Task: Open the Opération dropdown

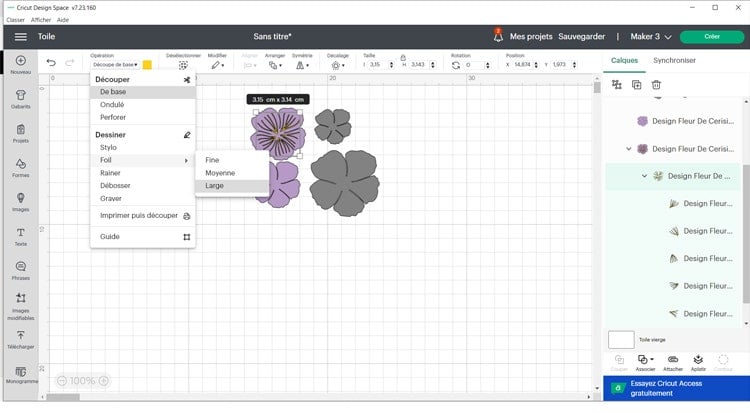Action: coord(115,65)
